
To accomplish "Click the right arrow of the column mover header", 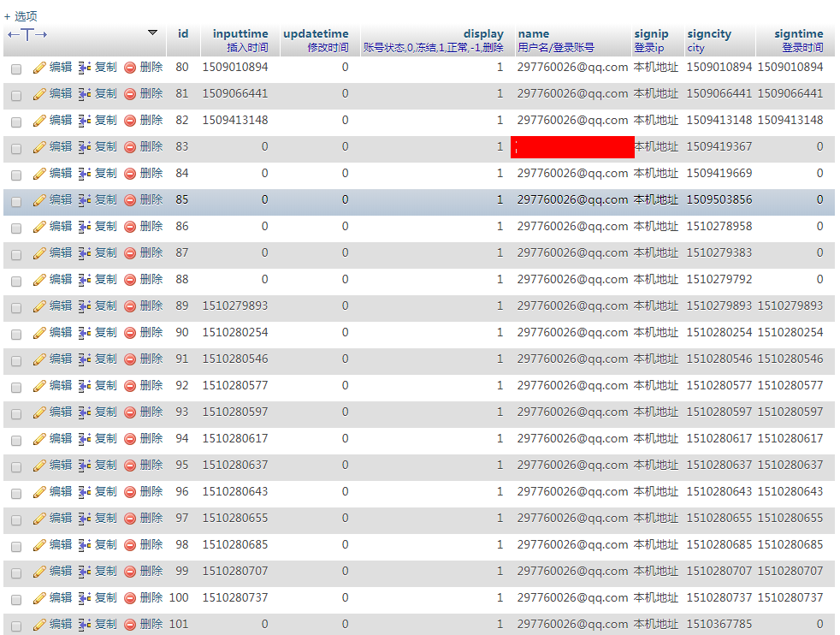I will click(41, 35).
